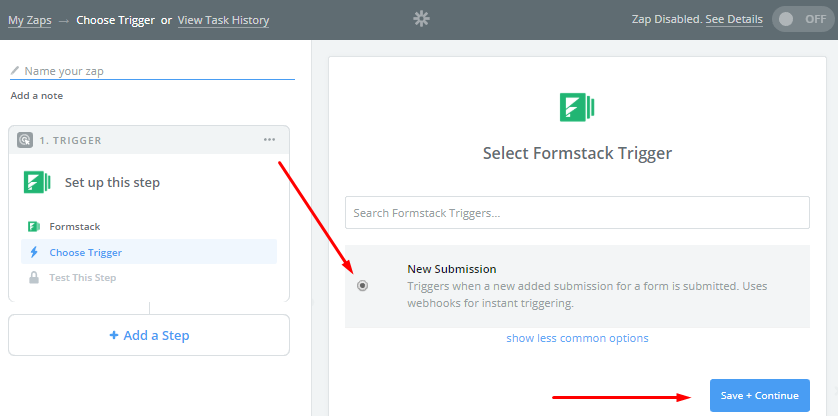Select the New Submission radio button

362,285
